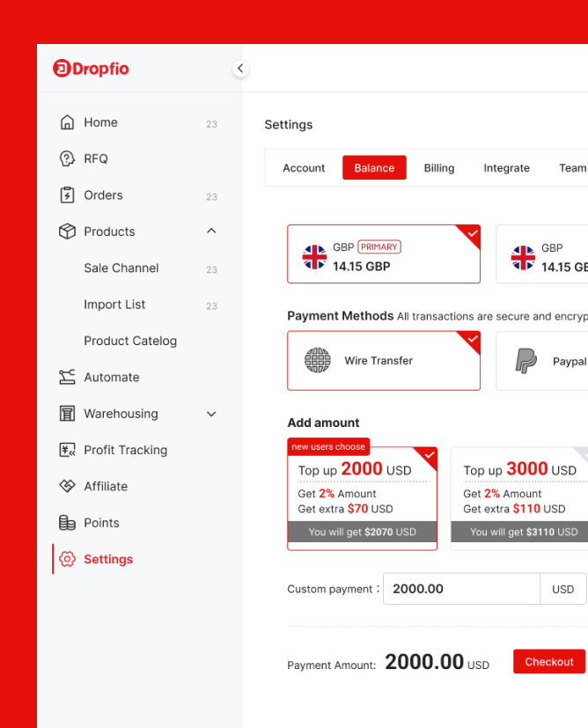Open RFQ via its question-bubble icon

tap(67, 158)
